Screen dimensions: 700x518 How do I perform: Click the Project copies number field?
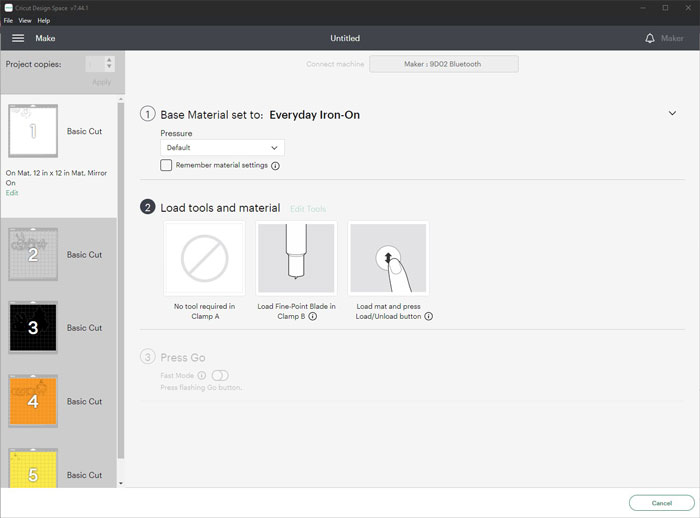[x=95, y=64]
